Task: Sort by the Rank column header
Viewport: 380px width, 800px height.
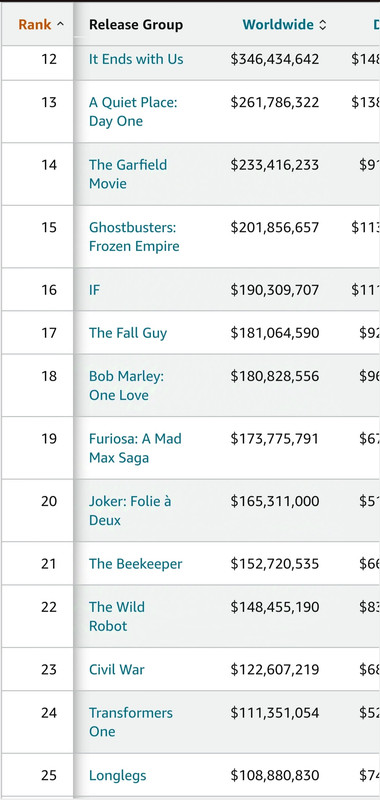Action: [41, 24]
